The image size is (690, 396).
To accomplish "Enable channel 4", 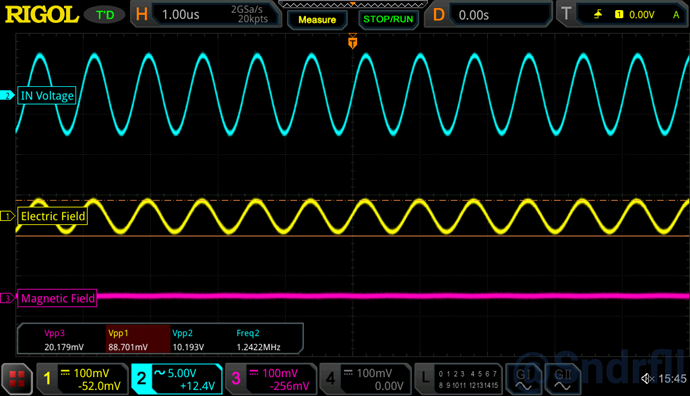I will click(365, 379).
